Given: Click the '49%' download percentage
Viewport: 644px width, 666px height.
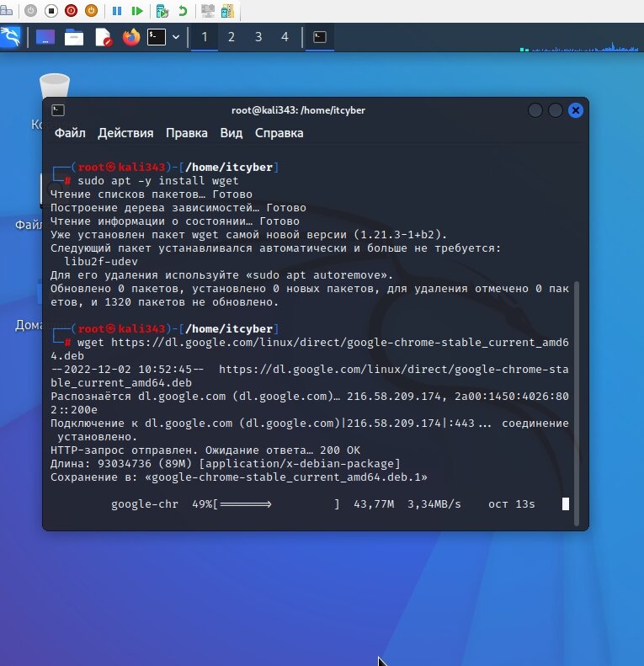Looking at the screenshot, I should tap(202, 504).
